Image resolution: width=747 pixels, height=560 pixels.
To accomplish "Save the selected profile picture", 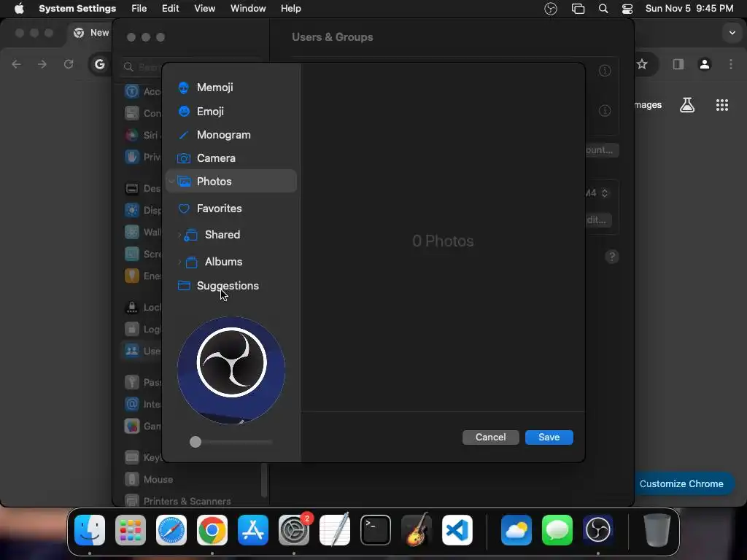I will coord(549,437).
